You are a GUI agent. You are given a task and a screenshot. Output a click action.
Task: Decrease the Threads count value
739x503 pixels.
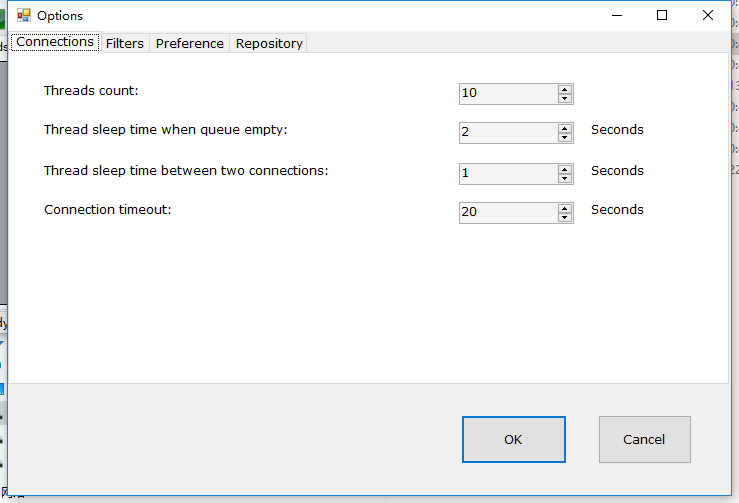tap(565, 99)
